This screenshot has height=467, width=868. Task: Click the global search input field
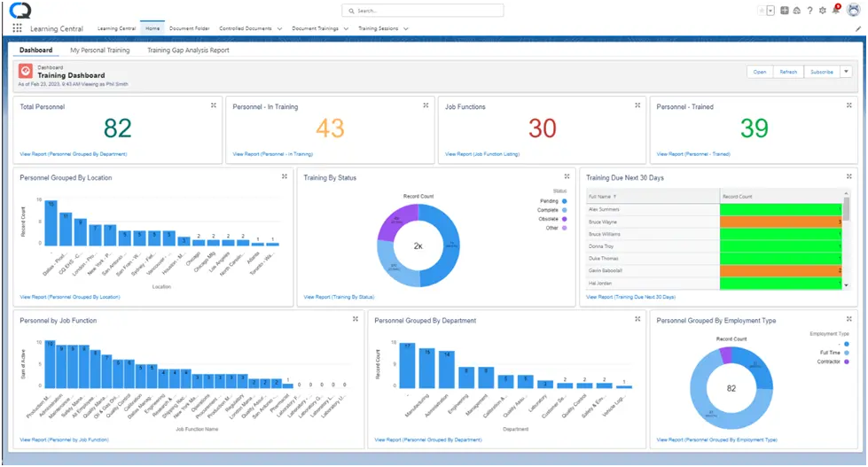423,11
